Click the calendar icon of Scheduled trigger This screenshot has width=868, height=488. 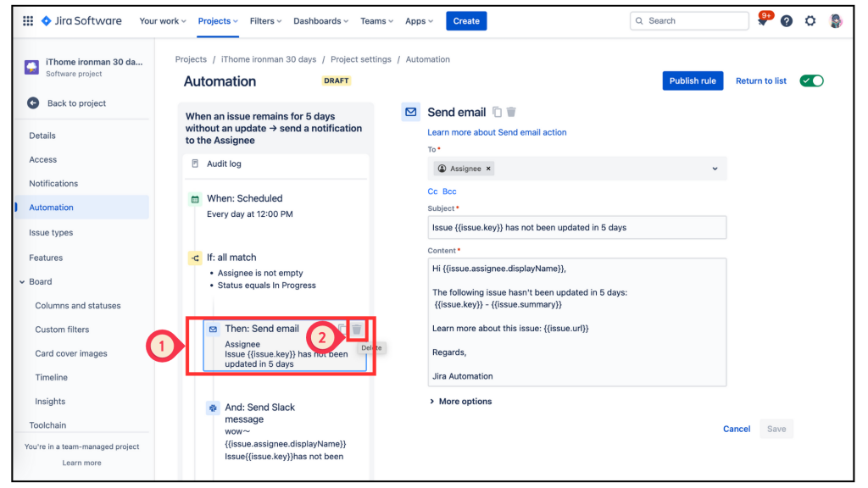point(195,199)
